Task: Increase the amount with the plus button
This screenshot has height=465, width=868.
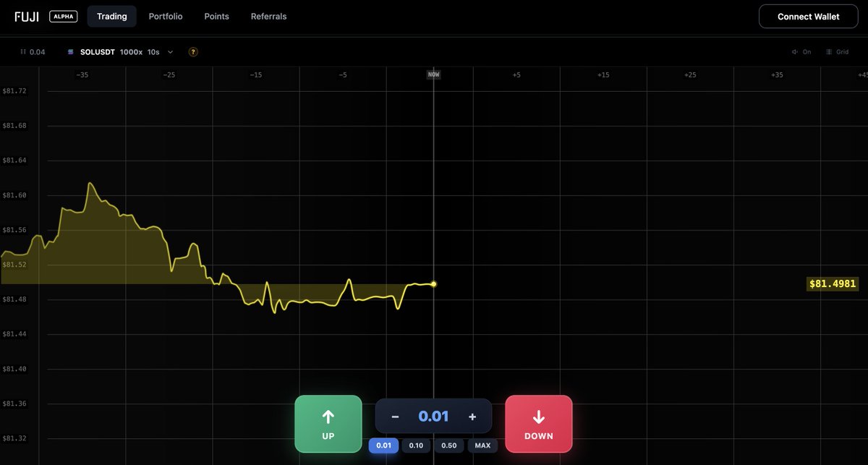Action: point(472,417)
